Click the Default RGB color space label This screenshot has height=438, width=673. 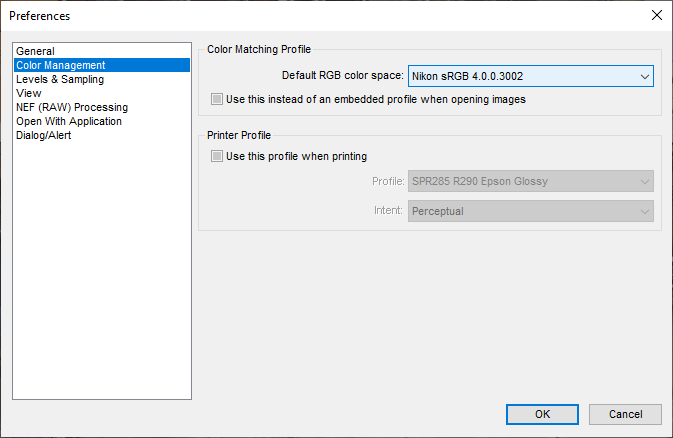tap(343, 76)
